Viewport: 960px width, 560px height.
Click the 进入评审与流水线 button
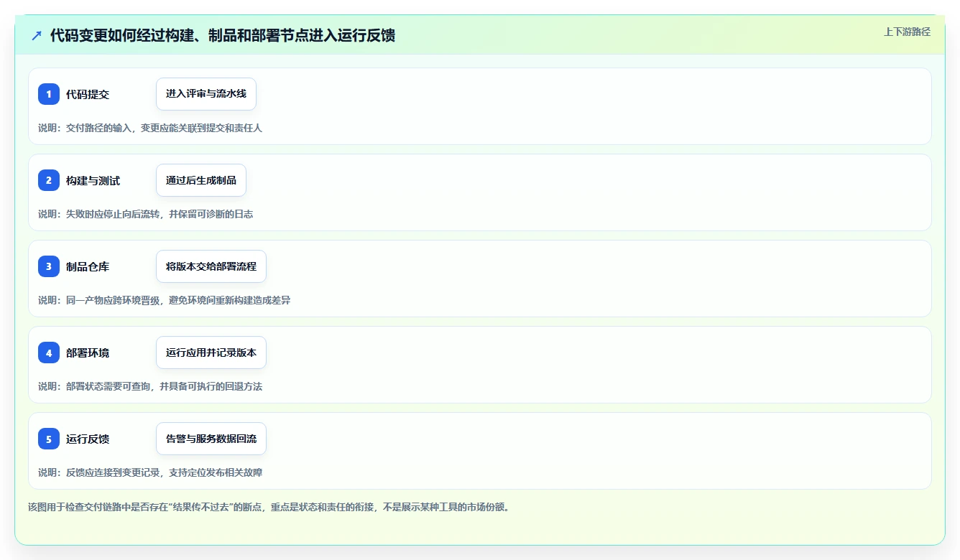coord(206,94)
